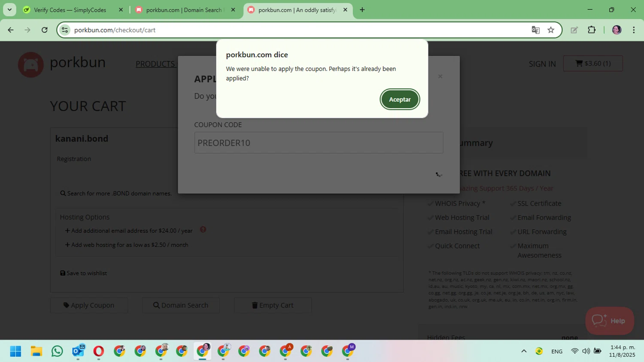Click the ENG language indicator
Screen dimensions: 644x362
(x=557, y=351)
